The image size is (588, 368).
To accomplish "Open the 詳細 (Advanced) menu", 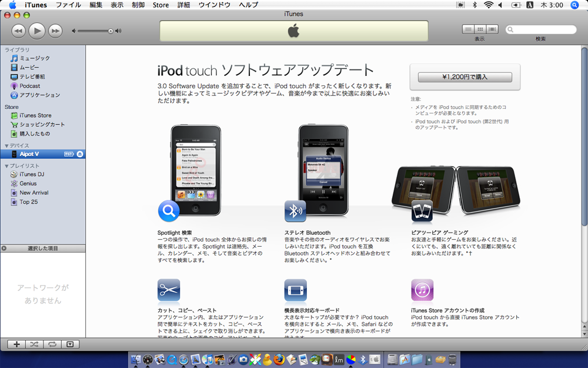I will (183, 5).
